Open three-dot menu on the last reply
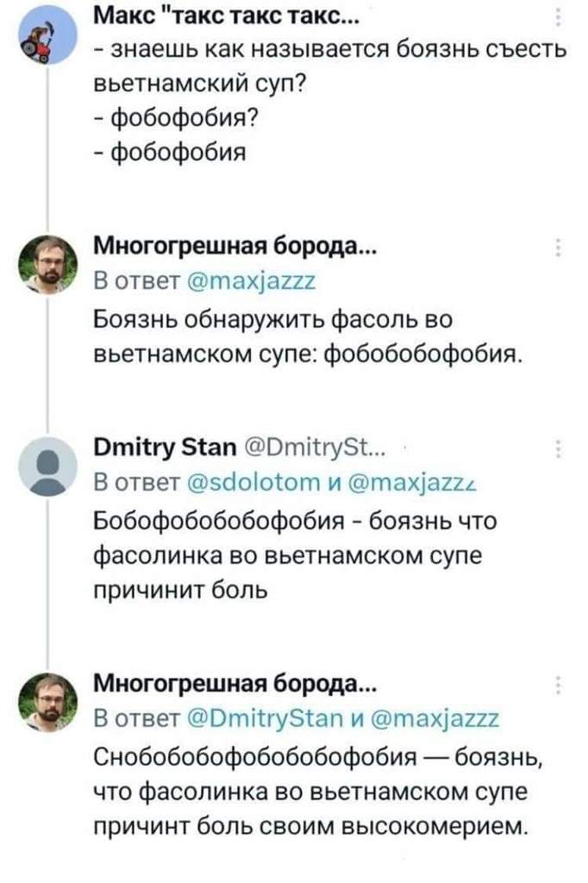 coord(558,685)
